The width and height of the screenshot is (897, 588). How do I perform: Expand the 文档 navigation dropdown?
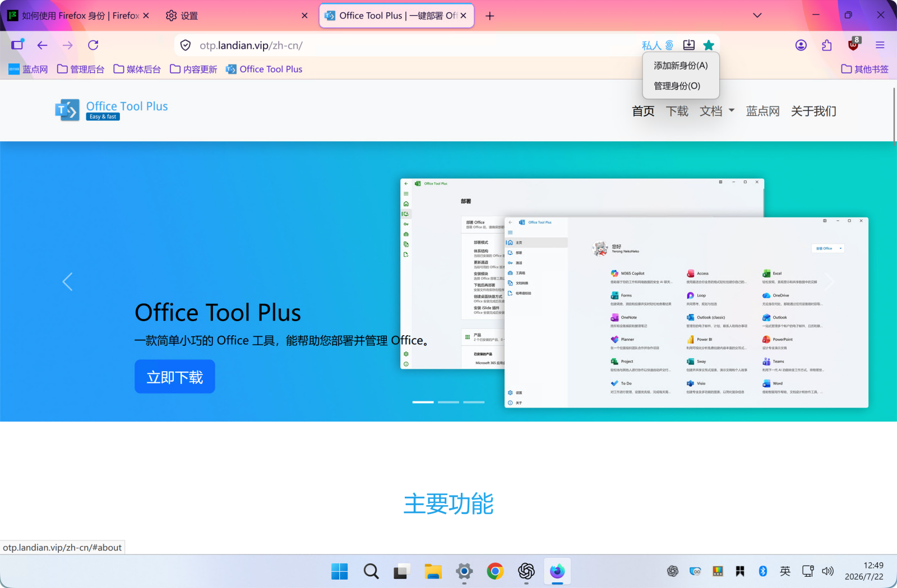pos(717,111)
